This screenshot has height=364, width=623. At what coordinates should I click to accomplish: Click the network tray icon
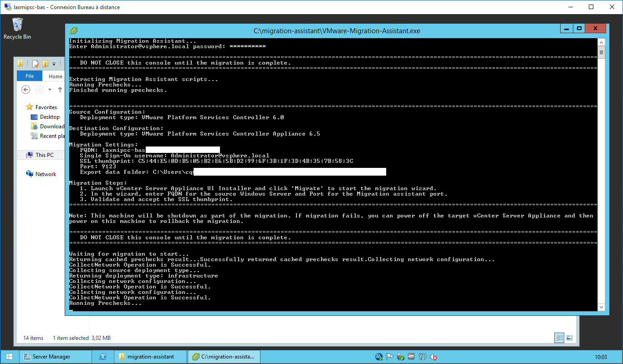pyautogui.click(x=422, y=357)
